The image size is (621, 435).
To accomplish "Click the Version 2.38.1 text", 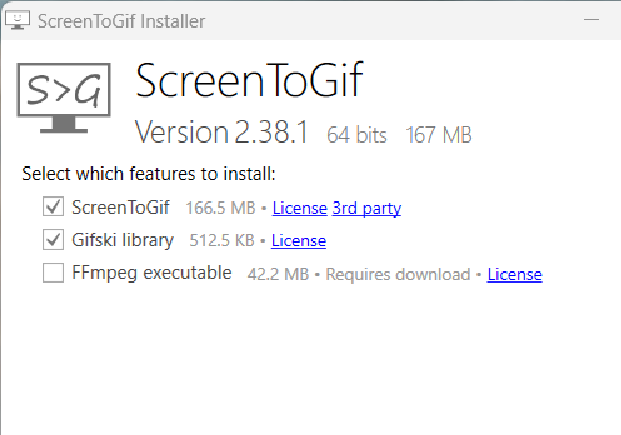I will click(221, 132).
